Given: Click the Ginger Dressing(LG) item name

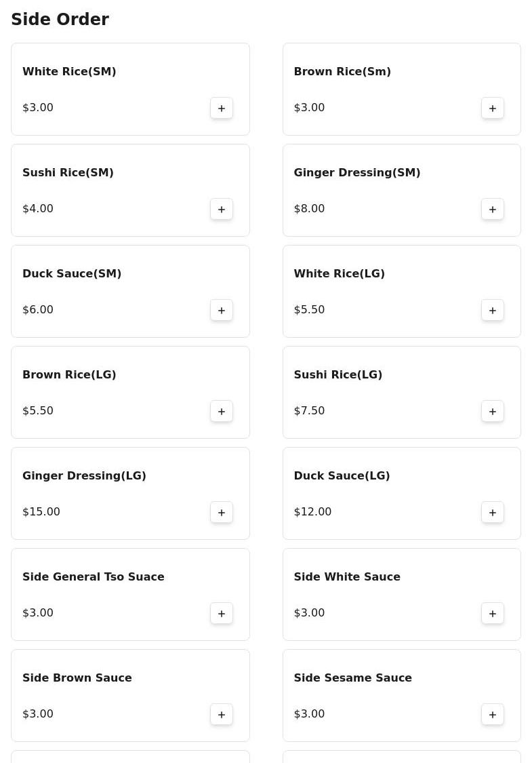Looking at the screenshot, I should 84,475.
